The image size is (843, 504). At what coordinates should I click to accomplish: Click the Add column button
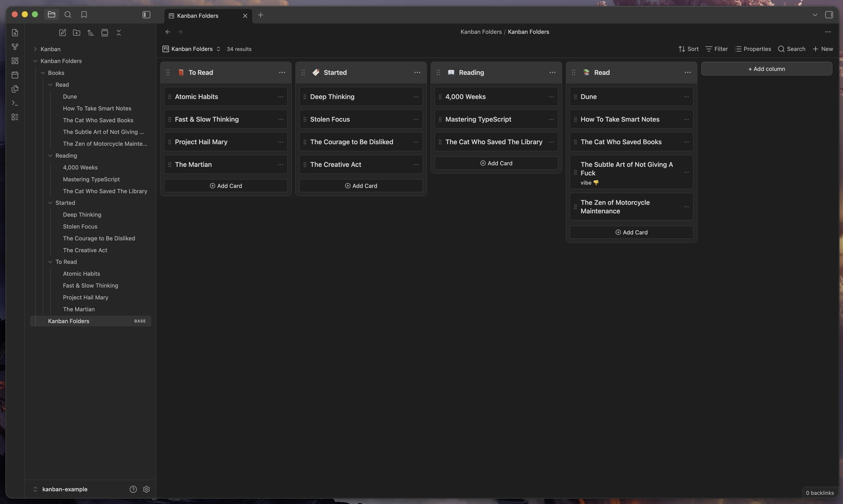[x=767, y=69]
